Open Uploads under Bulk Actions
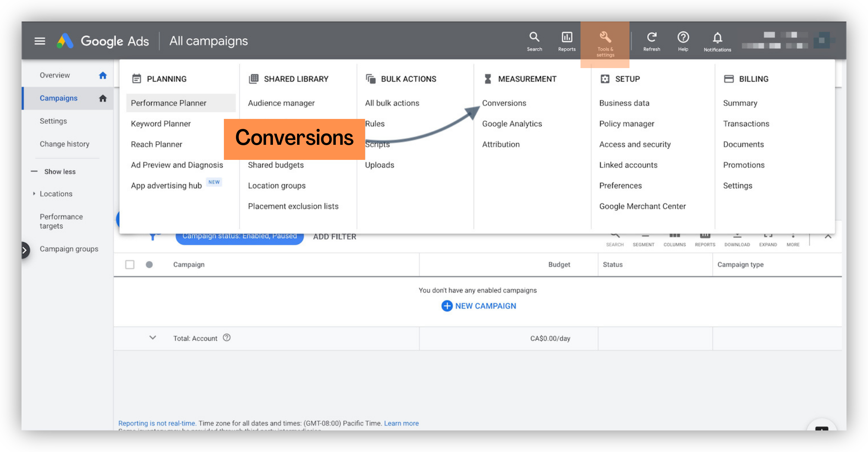The image size is (868, 452). (379, 165)
